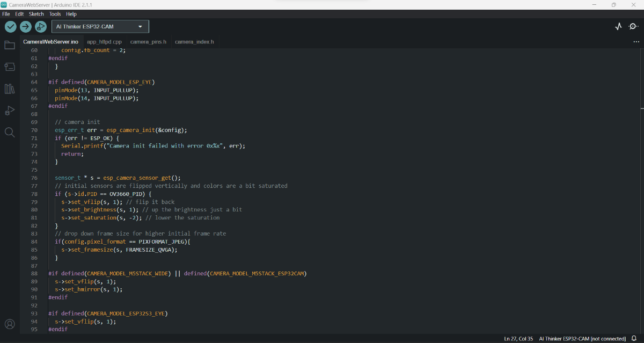
Task: Open the tab overflow three-dots menu
Action: click(636, 42)
